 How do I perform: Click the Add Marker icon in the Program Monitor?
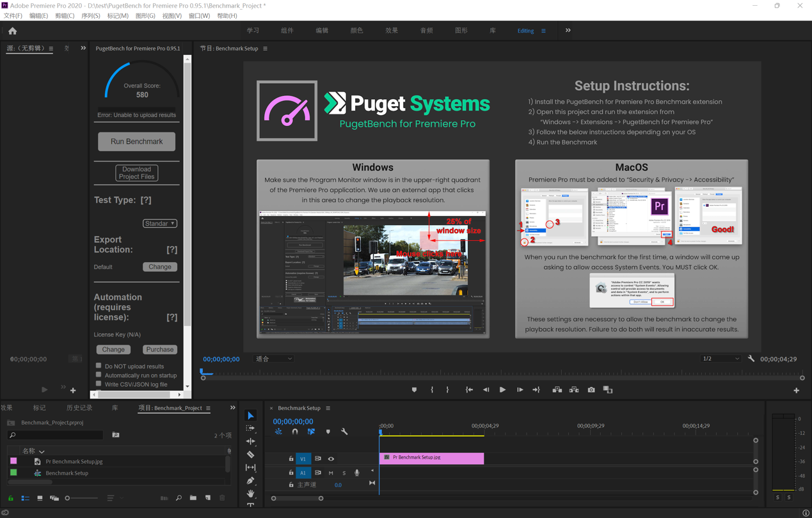[x=415, y=389]
